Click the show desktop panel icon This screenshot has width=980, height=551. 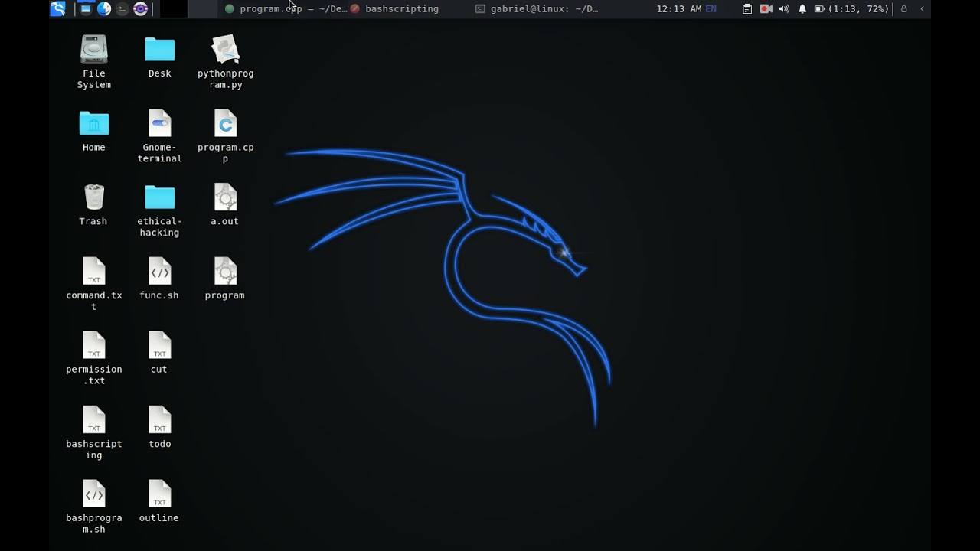pyautogui.click(x=86, y=8)
